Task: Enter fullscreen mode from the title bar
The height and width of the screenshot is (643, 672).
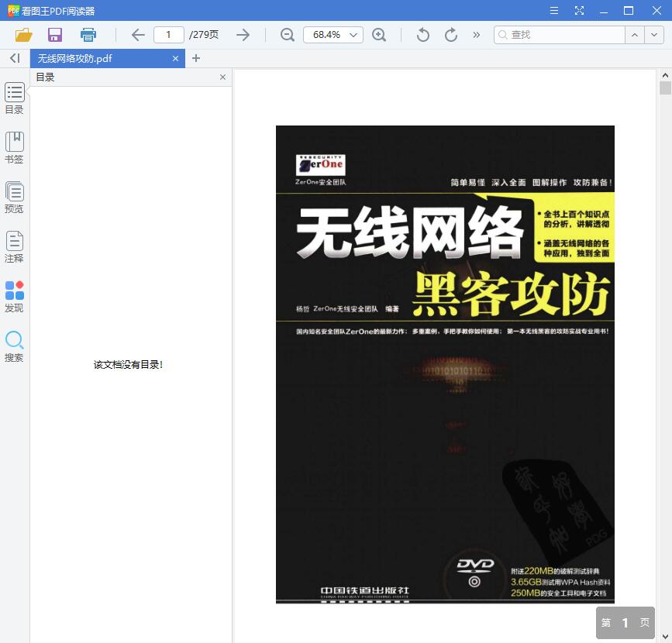Action: [x=579, y=10]
